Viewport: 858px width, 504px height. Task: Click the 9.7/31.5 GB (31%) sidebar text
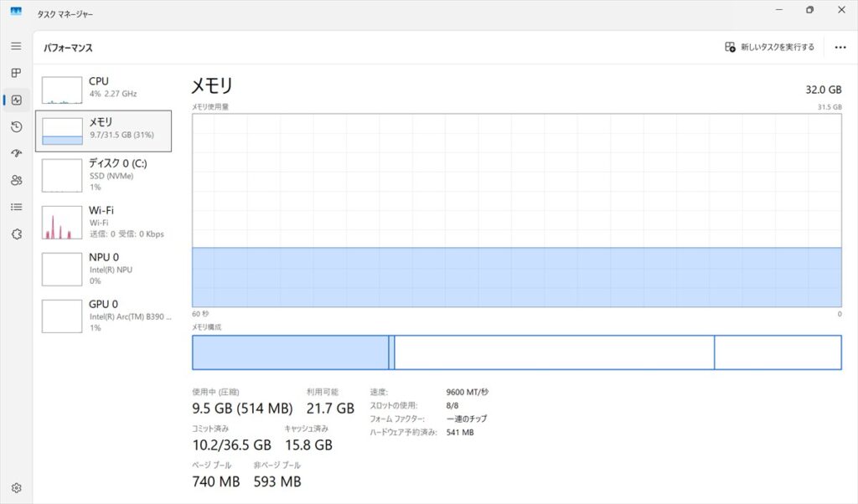pos(122,135)
